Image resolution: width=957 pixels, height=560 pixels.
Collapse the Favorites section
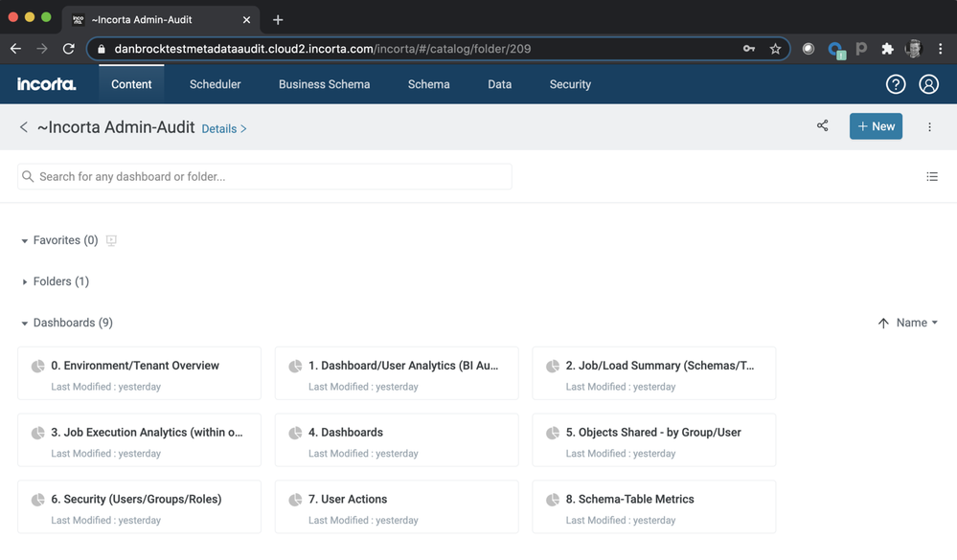point(25,241)
